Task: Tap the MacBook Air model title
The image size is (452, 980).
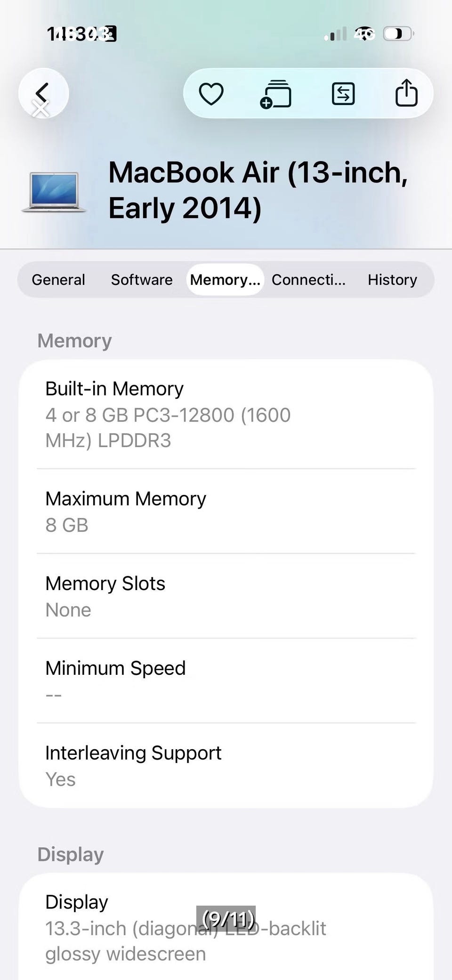Action: 258,190
